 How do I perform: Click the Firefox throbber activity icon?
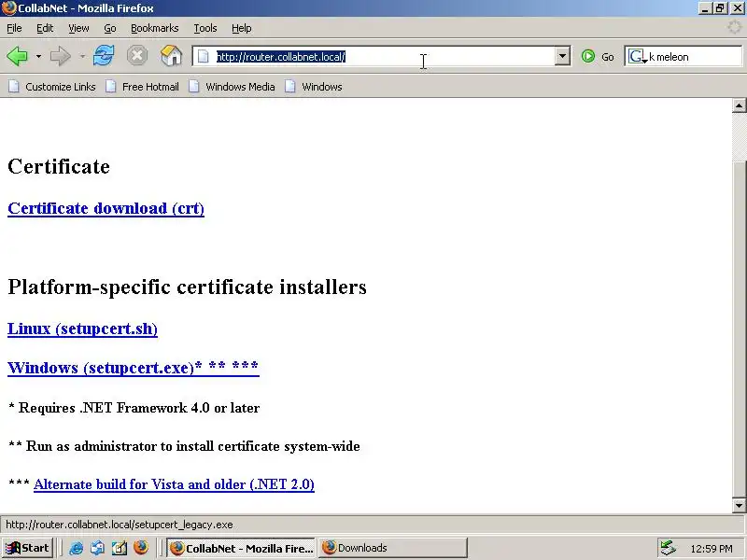(735, 27)
